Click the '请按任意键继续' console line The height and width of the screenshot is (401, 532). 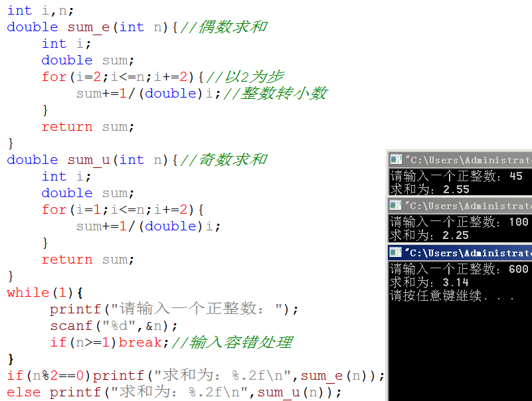[452, 295]
